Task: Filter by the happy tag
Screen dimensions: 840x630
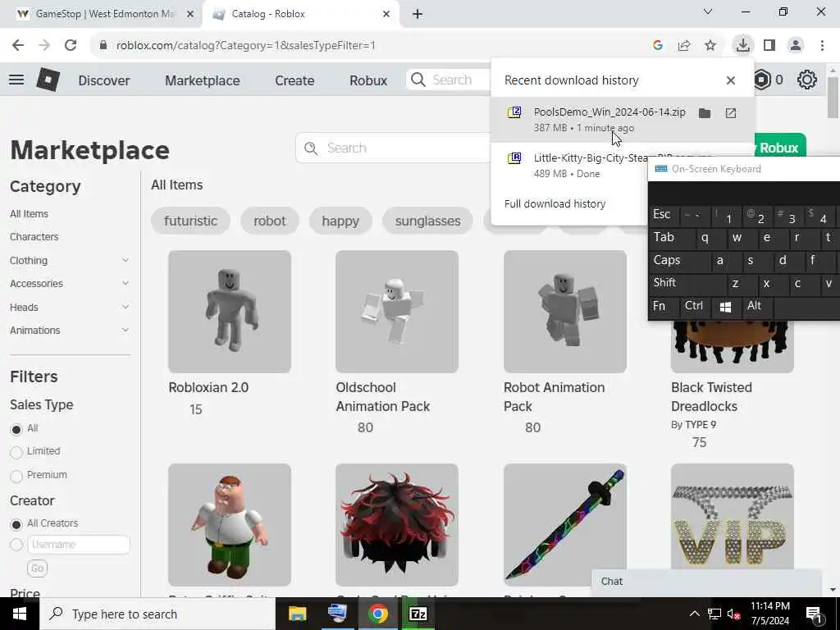Action: [x=340, y=221]
